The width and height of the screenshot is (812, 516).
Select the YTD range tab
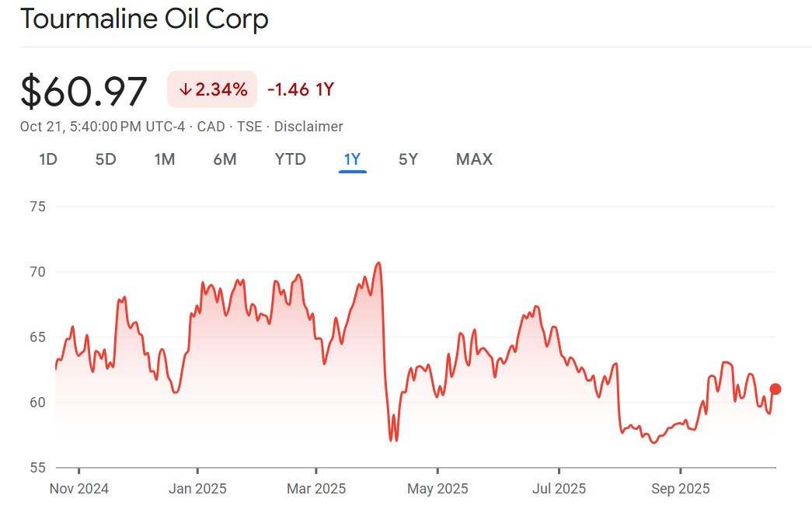pos(290,159)
